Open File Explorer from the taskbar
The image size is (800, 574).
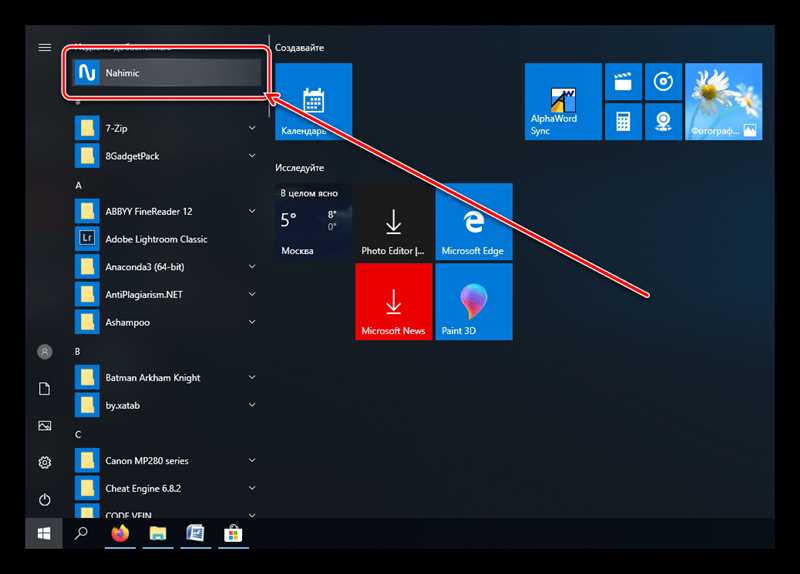[x=158, y=534]
